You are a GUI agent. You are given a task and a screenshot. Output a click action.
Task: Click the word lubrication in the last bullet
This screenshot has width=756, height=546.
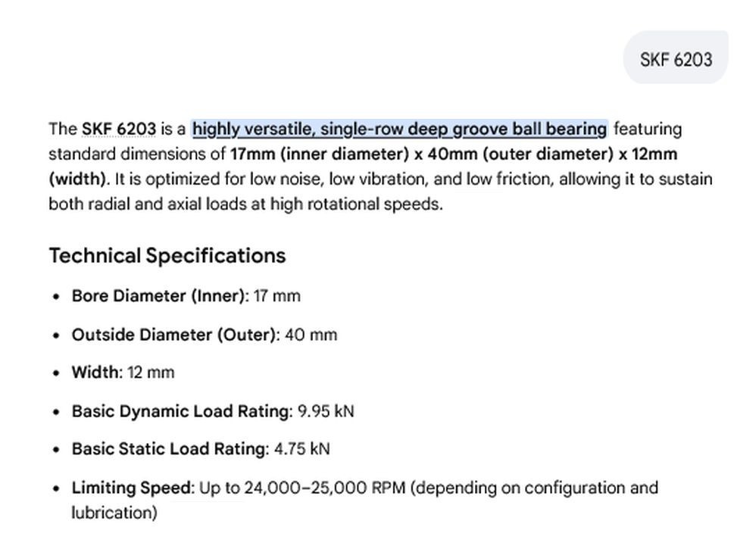click(112, 513)
